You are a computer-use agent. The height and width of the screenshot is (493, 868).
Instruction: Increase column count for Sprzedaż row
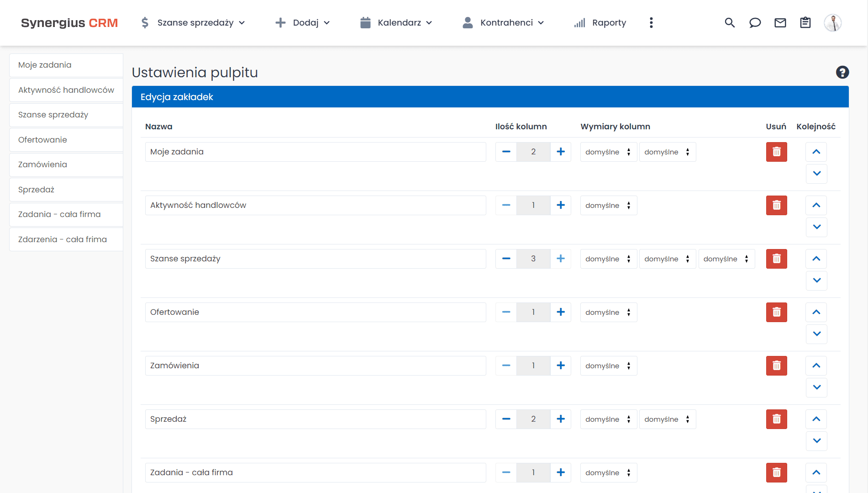point(561,419)
